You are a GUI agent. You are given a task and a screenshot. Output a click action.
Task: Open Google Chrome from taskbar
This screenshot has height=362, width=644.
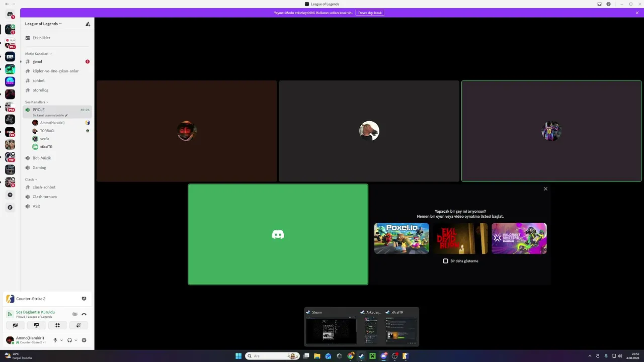pyautogui.click(x=350, y=356)
